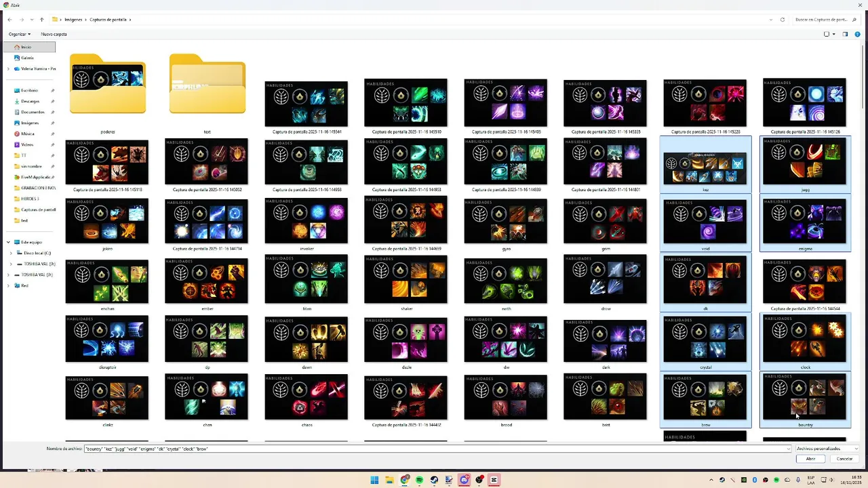868x488 pixels.
Task: Click 'Imágenes' in the address breadcrumb
Action: coord(73,20)
